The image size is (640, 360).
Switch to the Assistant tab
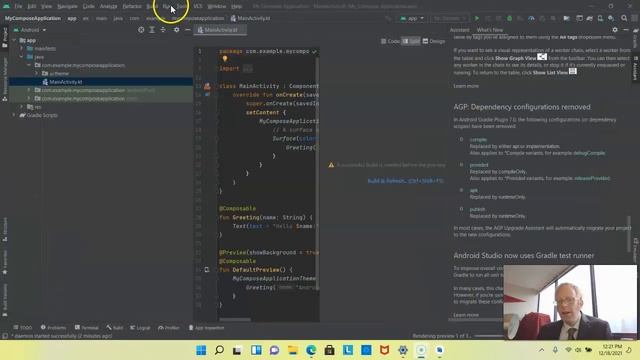[459, 30]
